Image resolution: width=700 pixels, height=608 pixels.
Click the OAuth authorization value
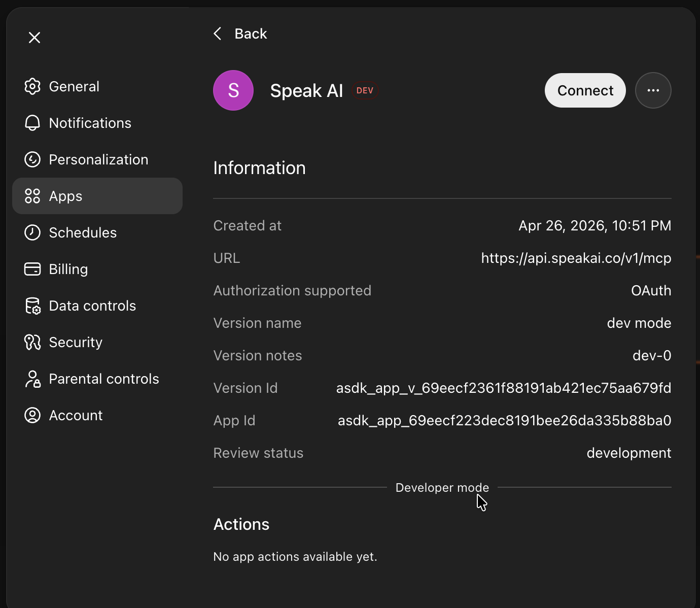click(651, 290)
